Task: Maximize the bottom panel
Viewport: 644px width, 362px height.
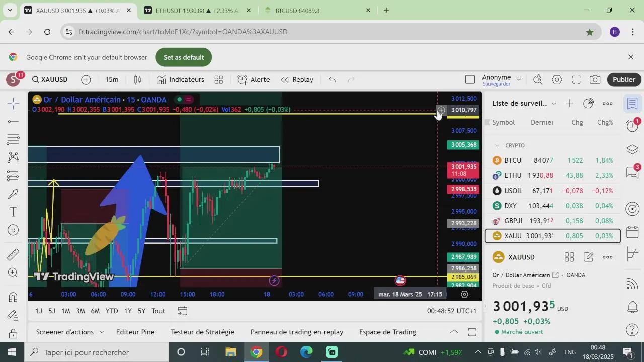Action: pyautogui.click(x=472, y=332)
